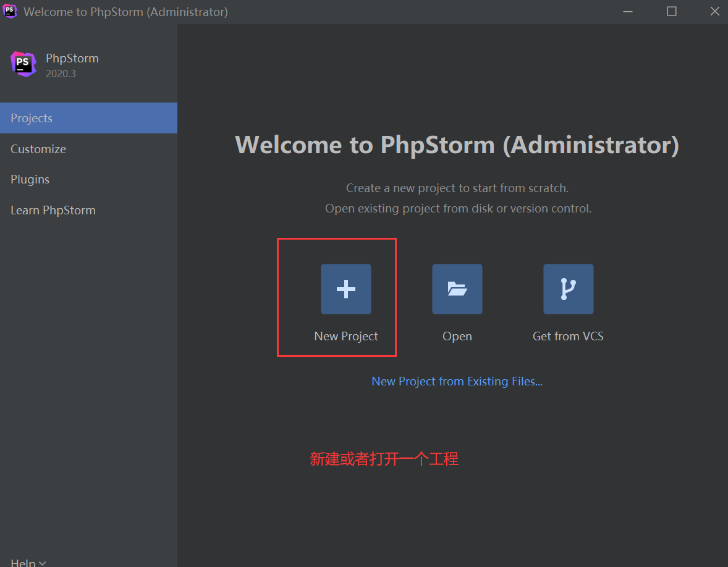Click the New Project plus icon

346,289
